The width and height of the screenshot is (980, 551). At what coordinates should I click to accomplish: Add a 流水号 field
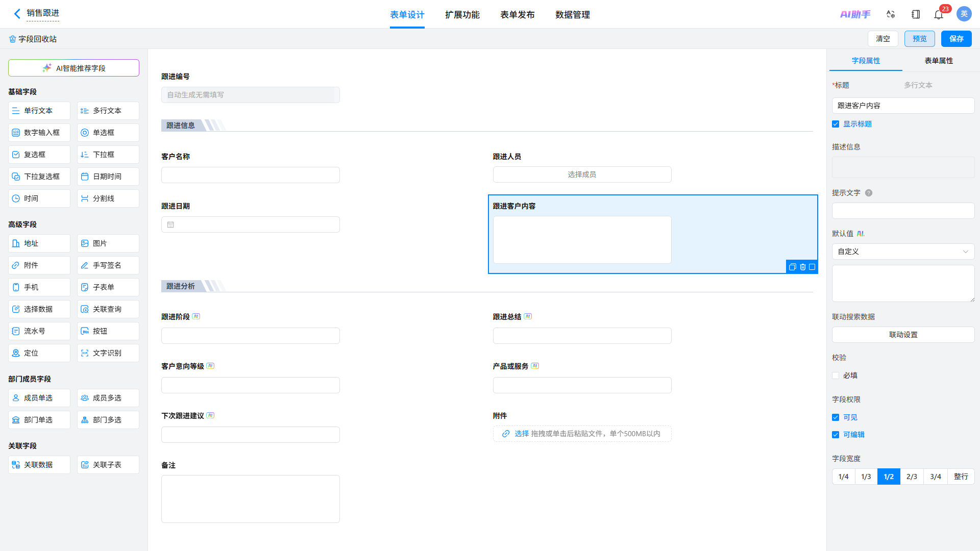coord(39,331)
